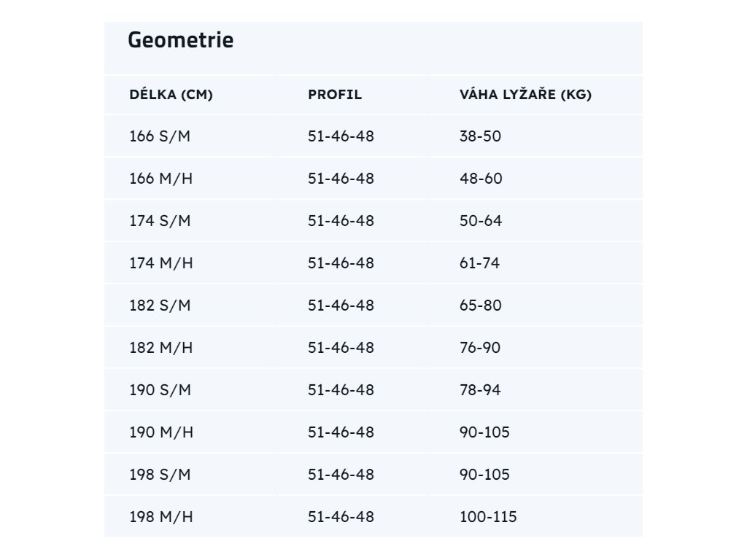Click the 166 M/H length cell
Screen dimensions: 747x560
[x=161, y=179]
